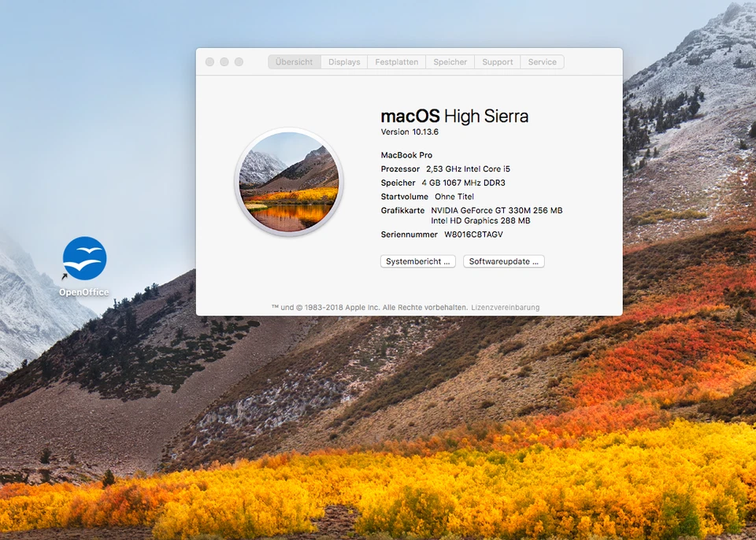
Task: Click the MacBook Pro model name
Action: (x=406, y=154)
